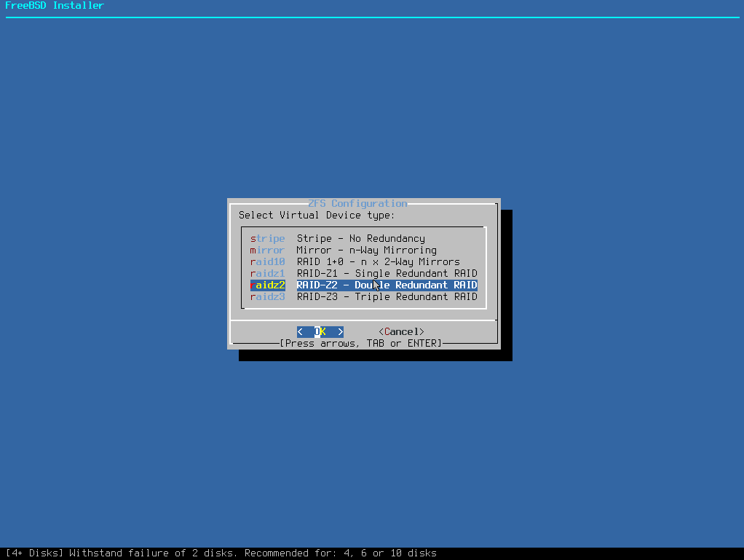
Task: Choose the raidz3 tag entry
Action: (267, 296)
